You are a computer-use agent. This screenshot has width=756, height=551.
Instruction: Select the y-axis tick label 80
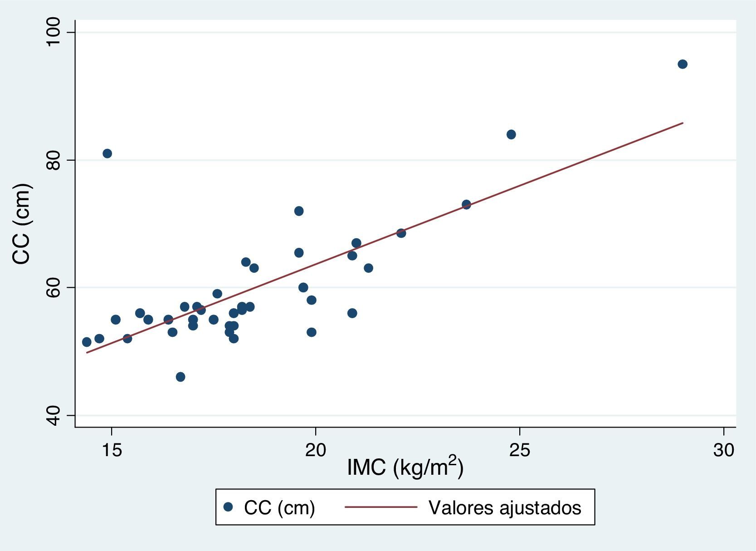pos(54,160)
